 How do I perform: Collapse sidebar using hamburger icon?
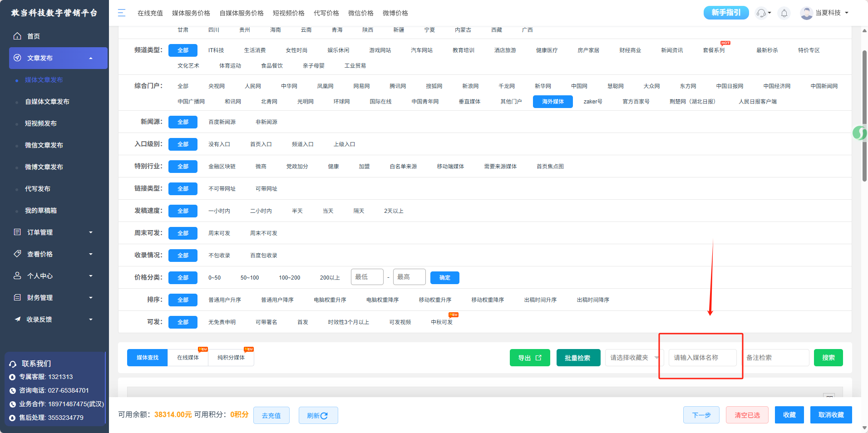pyautogui.click(x=122, y=13)
